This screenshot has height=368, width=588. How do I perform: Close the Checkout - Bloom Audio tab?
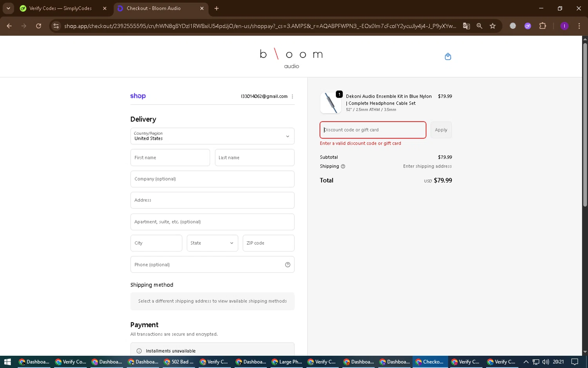[x=202, y=8]
